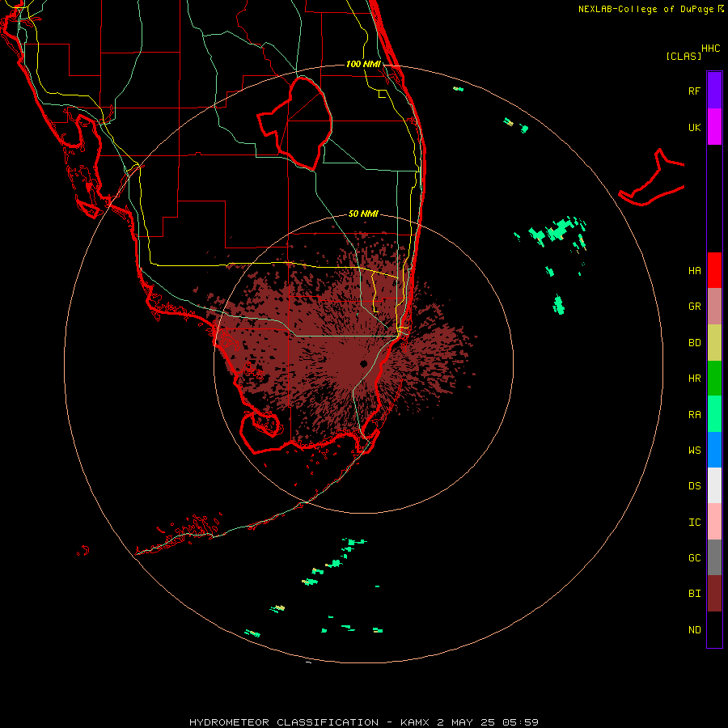Click the UK legend label

point(694,127)
